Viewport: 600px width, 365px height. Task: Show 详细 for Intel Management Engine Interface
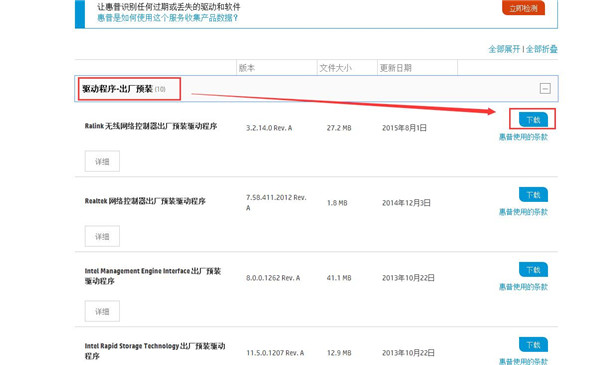tap(102, 311)
